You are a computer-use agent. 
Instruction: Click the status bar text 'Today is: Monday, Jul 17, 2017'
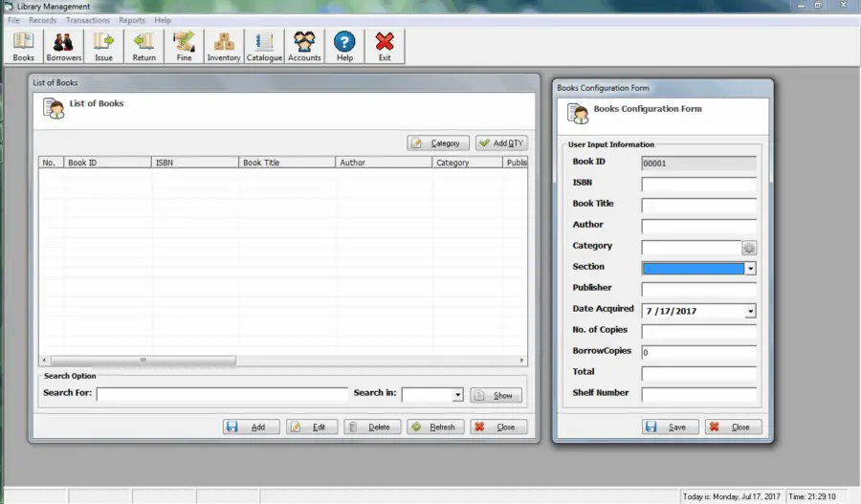732,496
